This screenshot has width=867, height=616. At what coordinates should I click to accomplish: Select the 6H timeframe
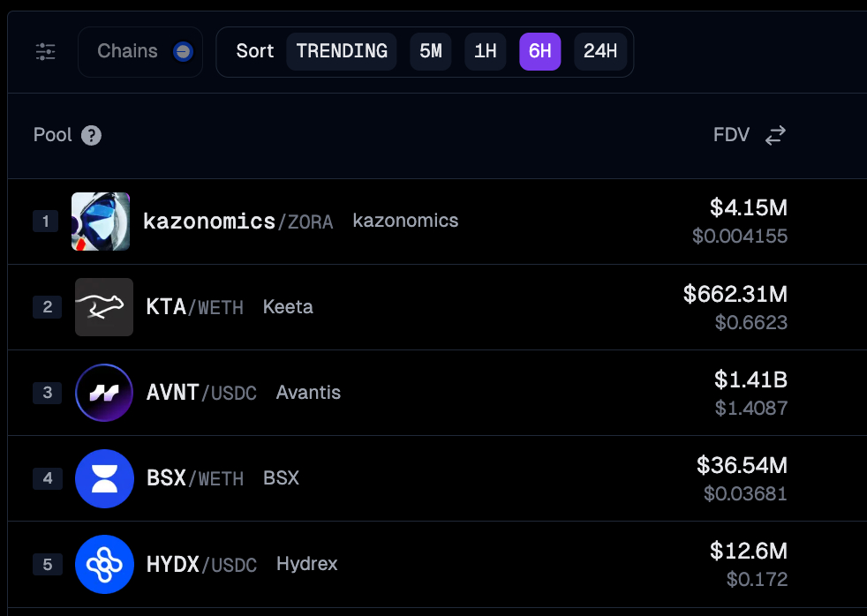[539, 51]
